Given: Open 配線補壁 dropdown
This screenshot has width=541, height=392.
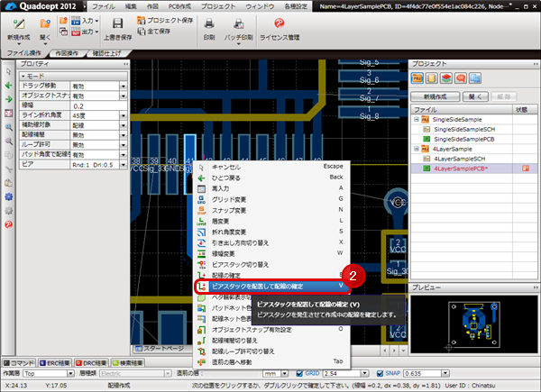Looking at the screenshot, I should [124, 135].
